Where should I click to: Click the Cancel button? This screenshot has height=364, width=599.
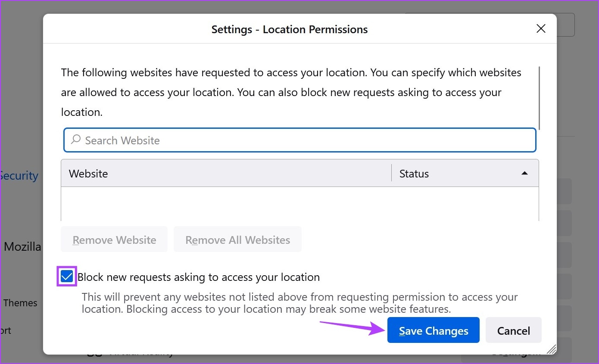[513, 330]
